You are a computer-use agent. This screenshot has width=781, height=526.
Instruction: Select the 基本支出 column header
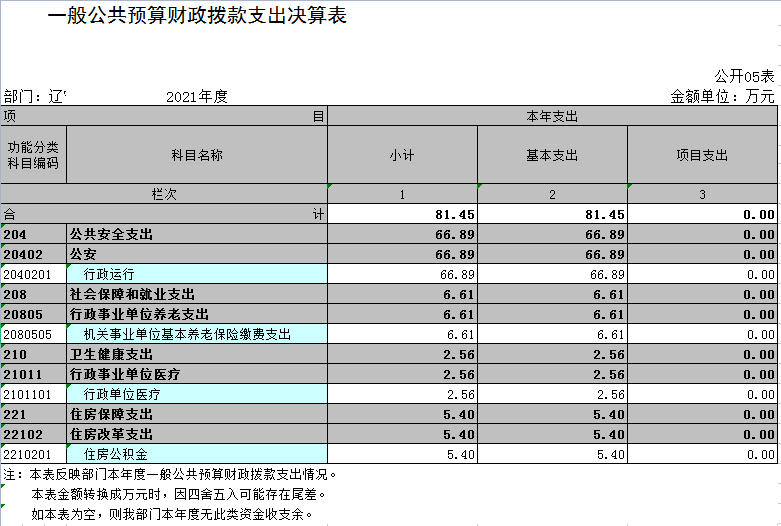552,155
